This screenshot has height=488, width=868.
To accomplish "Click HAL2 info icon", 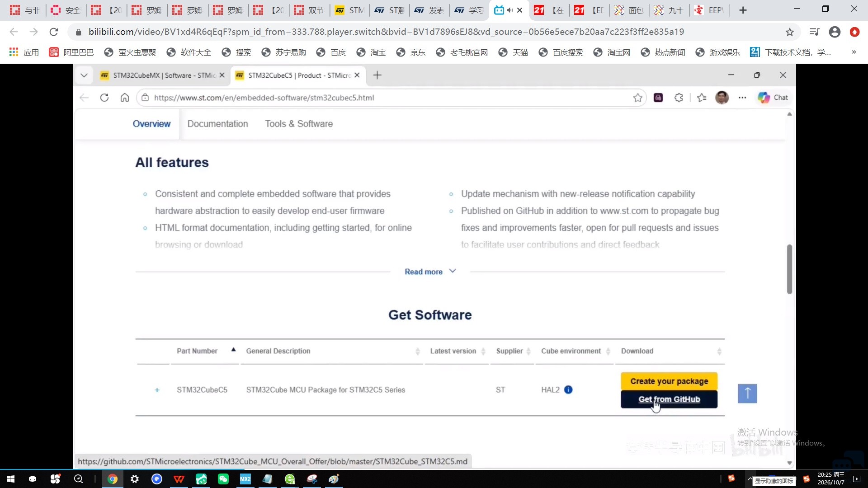I will point(568,390).
